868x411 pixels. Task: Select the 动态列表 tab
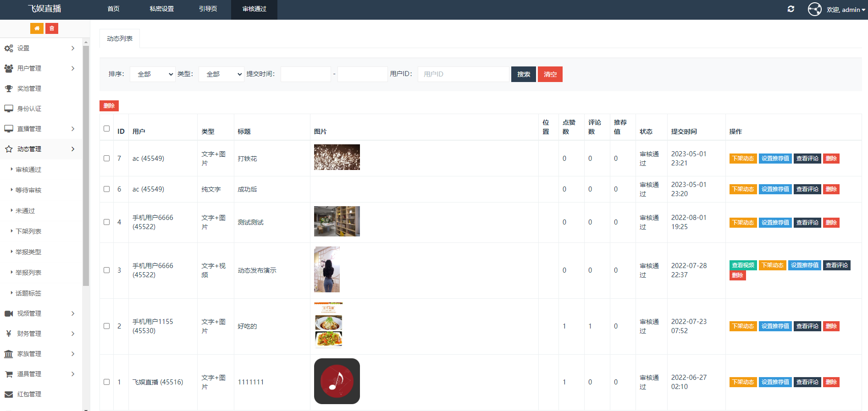[x=120, y=38]
